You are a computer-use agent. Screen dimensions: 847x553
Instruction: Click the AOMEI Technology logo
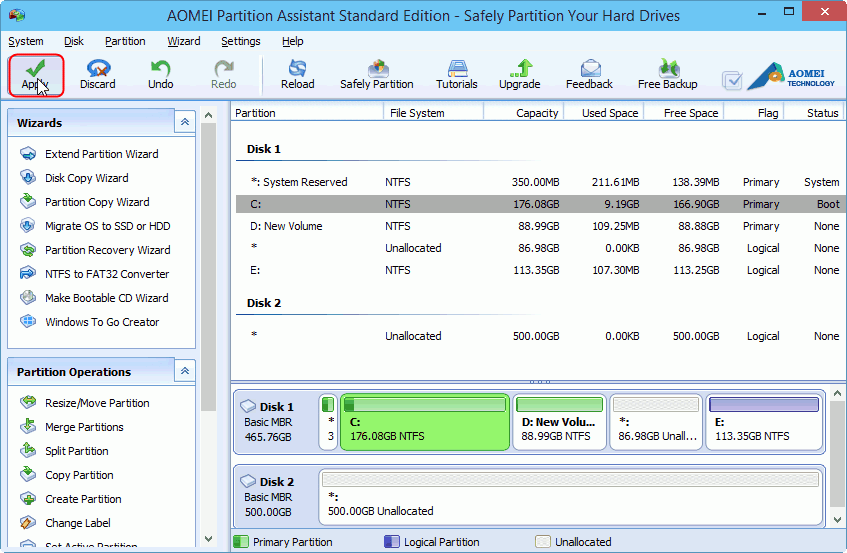[792, 76]
